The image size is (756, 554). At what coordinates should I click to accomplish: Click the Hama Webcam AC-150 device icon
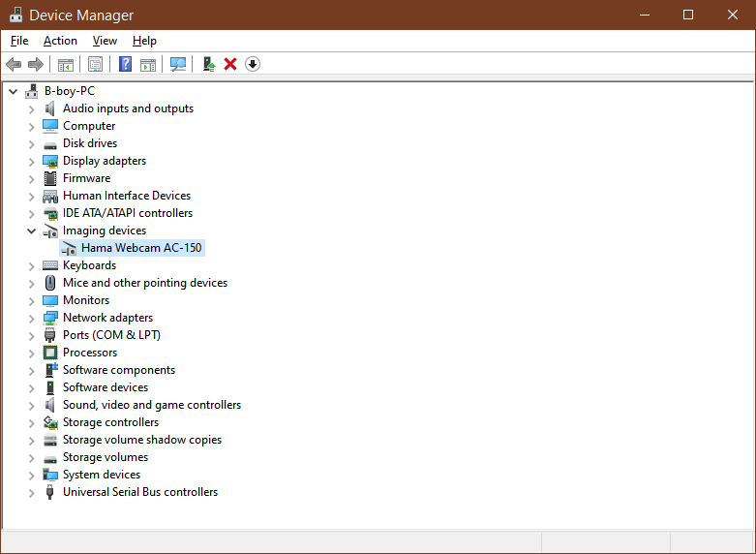(69, 249)
